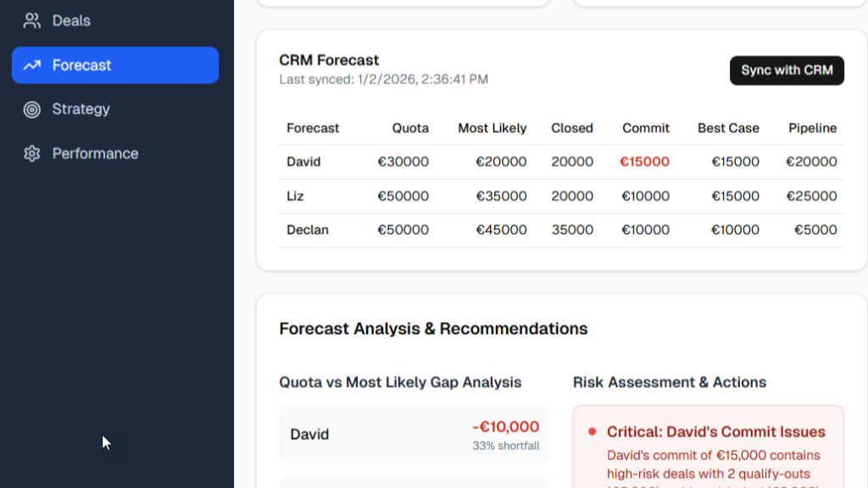
Task: Click the Most Likely column header
Action: [x=492, y=128]
